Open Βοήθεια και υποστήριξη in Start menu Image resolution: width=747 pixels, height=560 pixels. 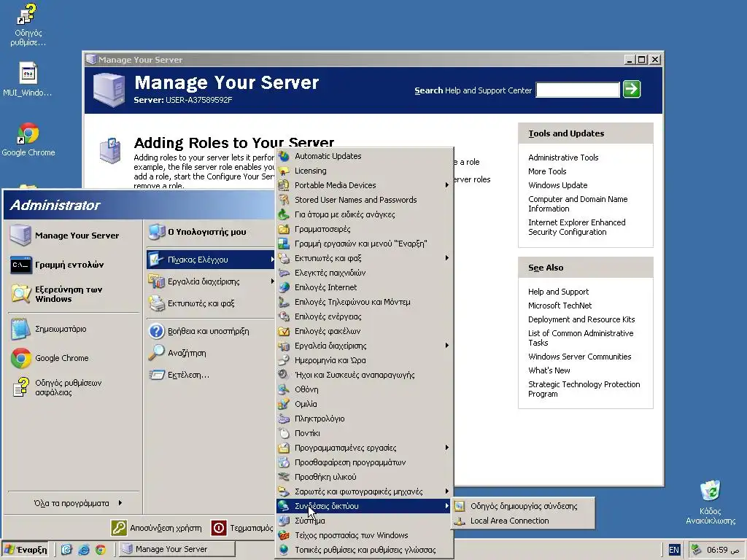tap(209, 331)
